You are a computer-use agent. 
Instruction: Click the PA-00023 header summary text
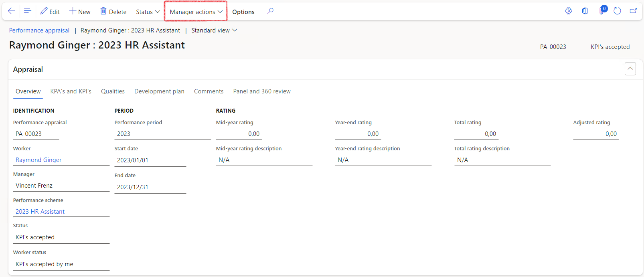click(x=553, y=47)
